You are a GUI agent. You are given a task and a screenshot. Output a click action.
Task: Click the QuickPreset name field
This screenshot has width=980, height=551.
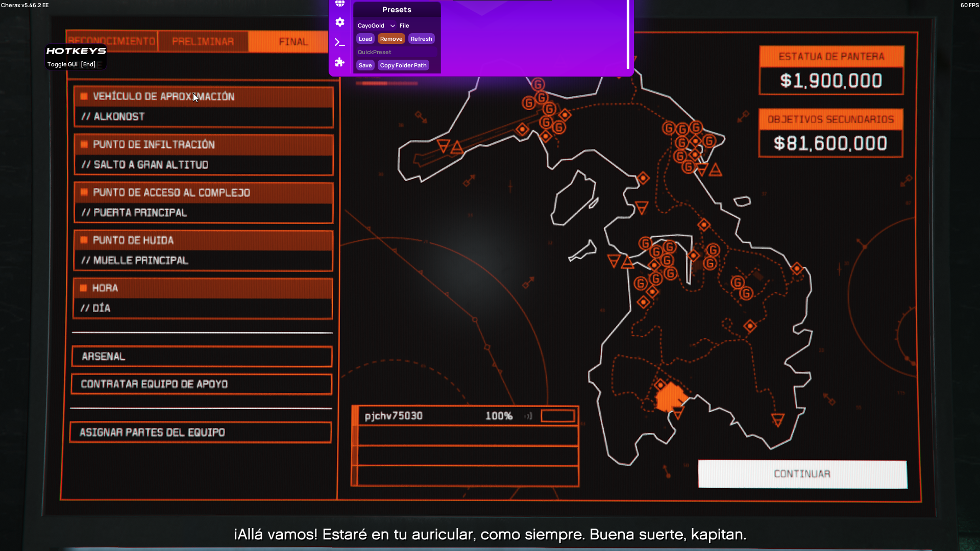(x=397, y=52)
